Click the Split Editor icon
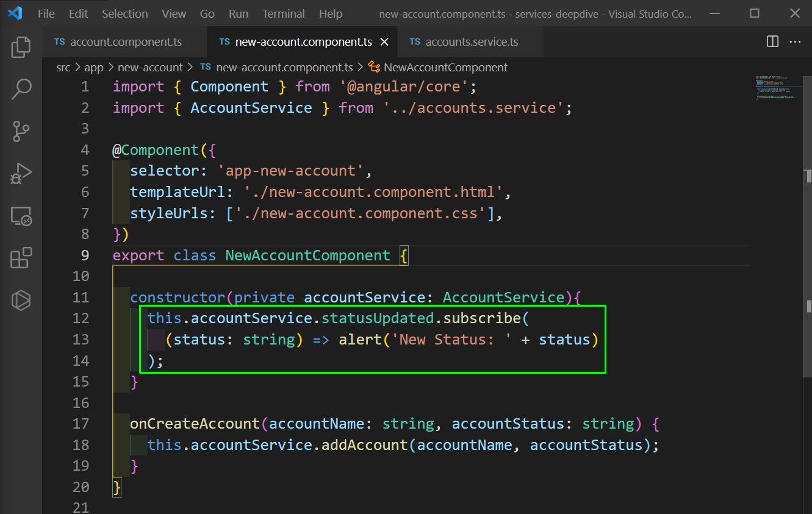 tap(772, 41)
